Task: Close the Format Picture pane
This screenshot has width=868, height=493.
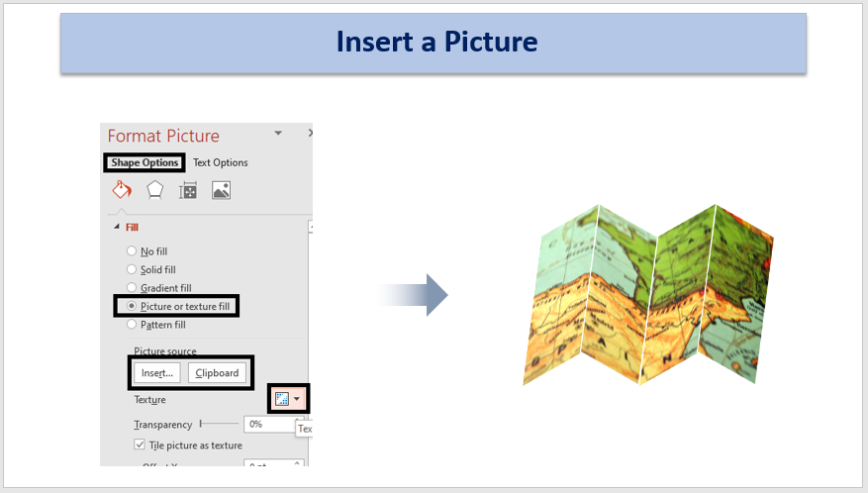Action: [x=310, y=133]
